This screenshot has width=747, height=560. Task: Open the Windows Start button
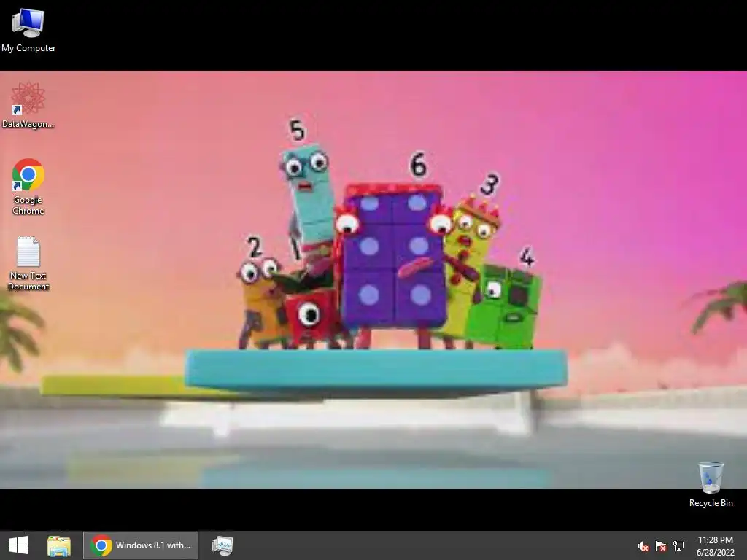tap(18, 545)
